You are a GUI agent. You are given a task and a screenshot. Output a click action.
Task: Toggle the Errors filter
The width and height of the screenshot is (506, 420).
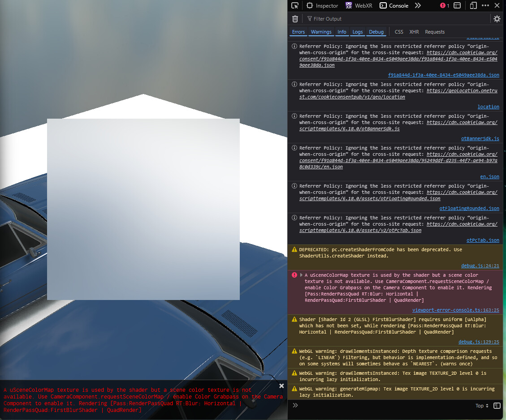point(298,32)
